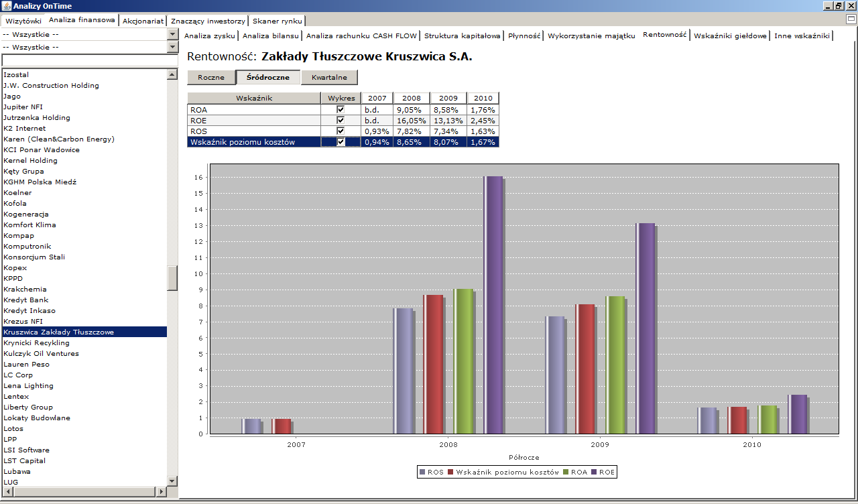858x504 pixels.
Task: Toggle Wskaźnik poziomu kosztów chart checkbox
Action: 341,141
